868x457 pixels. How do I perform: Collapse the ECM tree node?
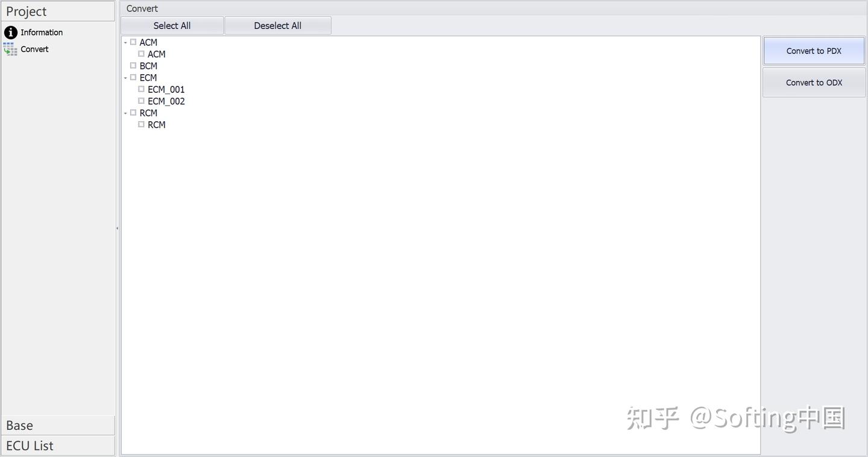click(x=125, y=77)
